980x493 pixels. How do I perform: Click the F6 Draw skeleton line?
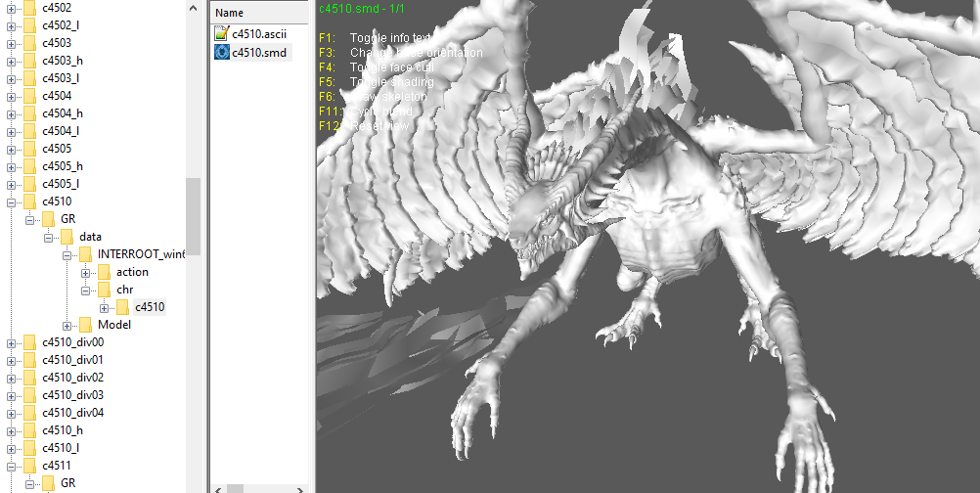374,96
